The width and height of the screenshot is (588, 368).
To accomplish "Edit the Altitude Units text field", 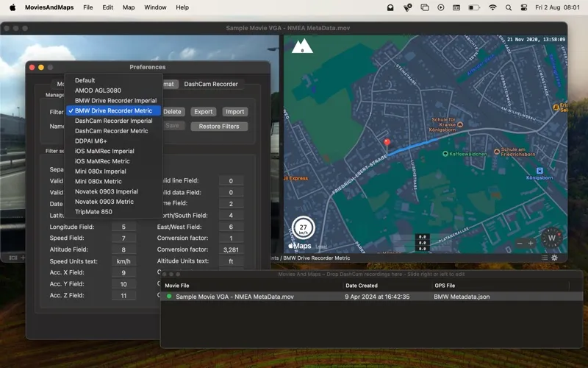I will pos(231,261).
